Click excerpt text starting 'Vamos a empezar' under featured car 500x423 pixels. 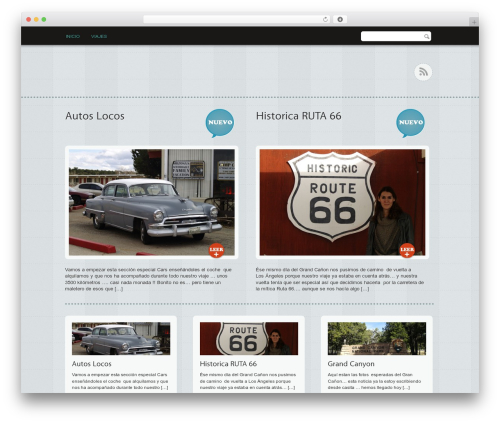pyautogui.click(x=148, y=279)
